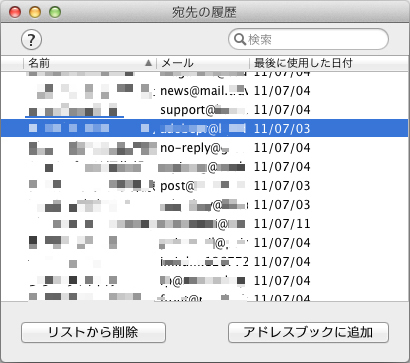Focus the 検索 search field
The height and width of the screenshot is (363, 410).
[308, 39]
